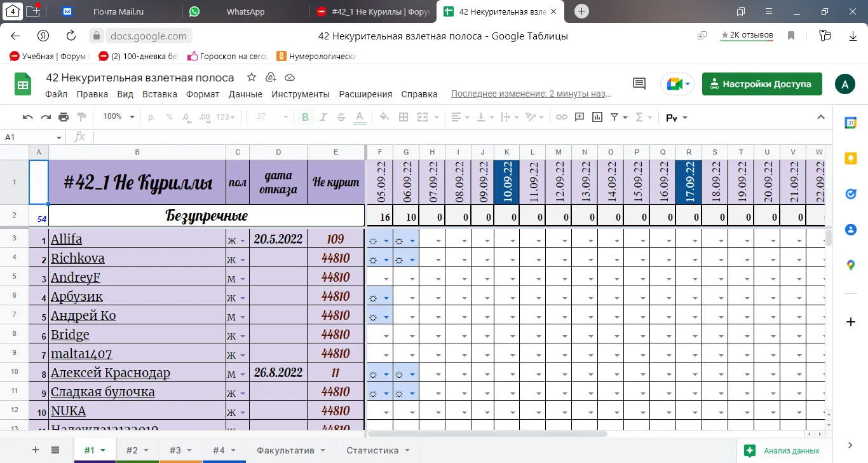Click the Настройки Доступа button
The width and height of the screenshot is (868, 463).
762,84
